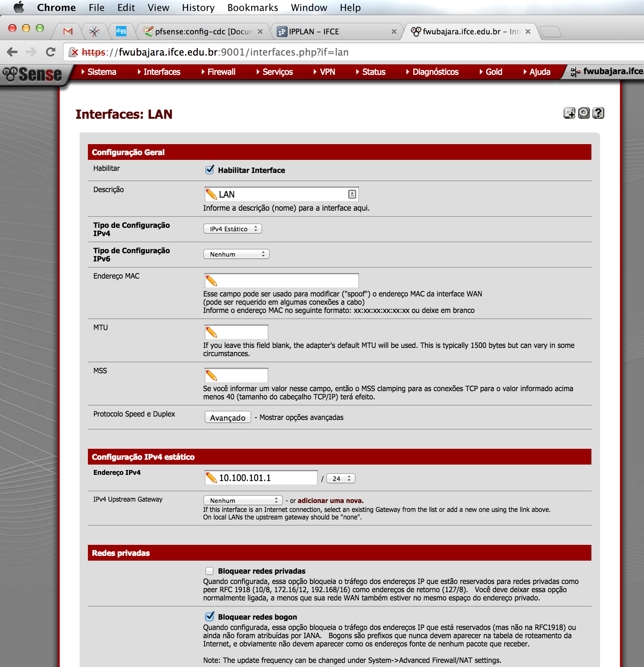Reload the current page
Viewport: 644px width, 667px height.
(x=50, y=52)
